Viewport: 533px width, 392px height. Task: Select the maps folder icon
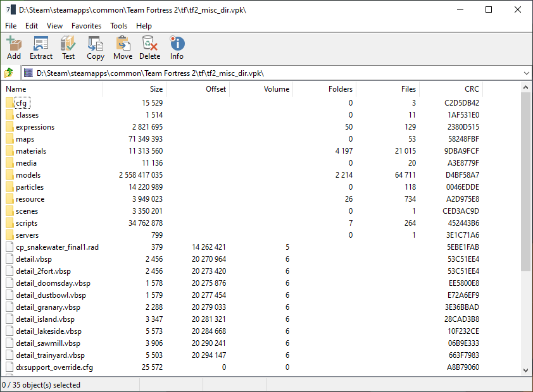pyautogui.click(x=9, y=139)
